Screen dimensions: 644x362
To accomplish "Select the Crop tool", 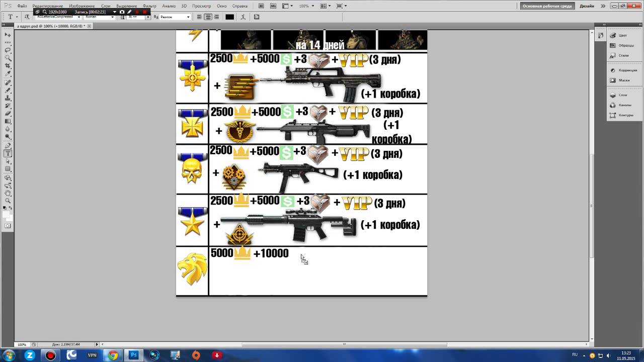I will [x=8, y=66].
